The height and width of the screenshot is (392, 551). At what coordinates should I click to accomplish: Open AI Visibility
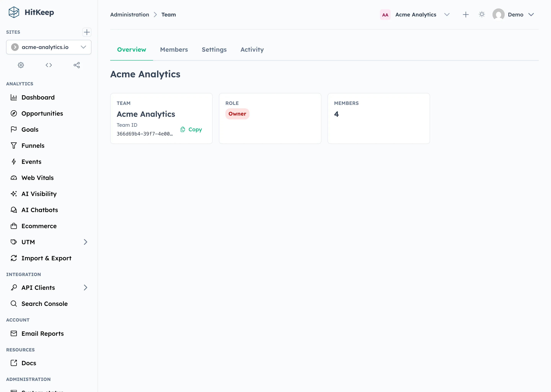pos(49,194)
